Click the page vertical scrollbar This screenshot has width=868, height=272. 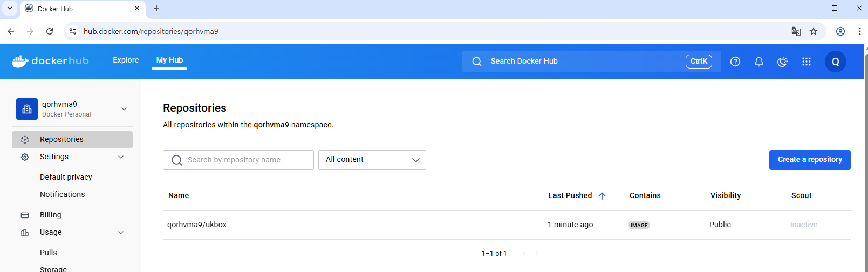(866, 162)
